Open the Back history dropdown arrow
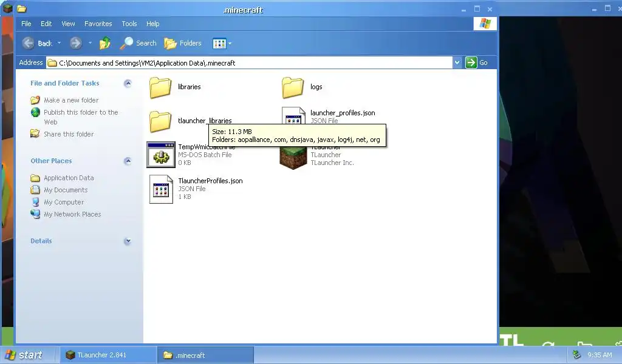Screen dimensions: 622x364 point(59,43)
